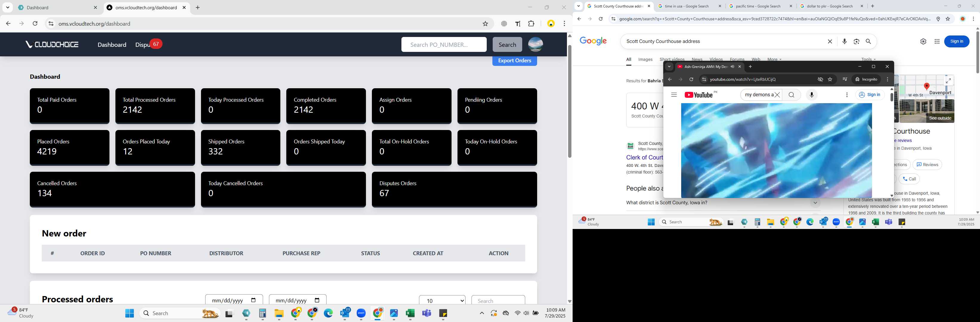Image resolution: width=980 pixels, height=322 pixels.
Task: Start Google voice search with the microphone
Action: [844, 41]
